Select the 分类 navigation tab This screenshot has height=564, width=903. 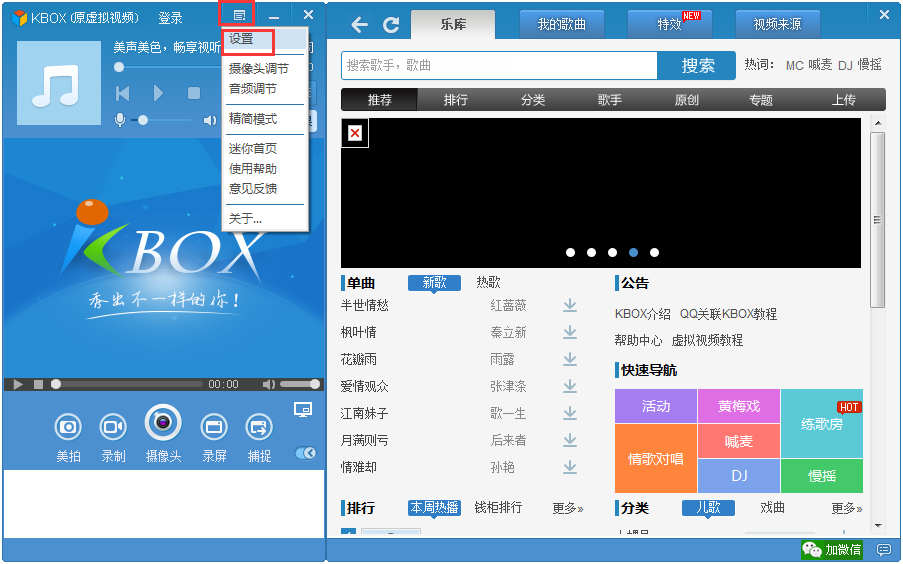533,100
